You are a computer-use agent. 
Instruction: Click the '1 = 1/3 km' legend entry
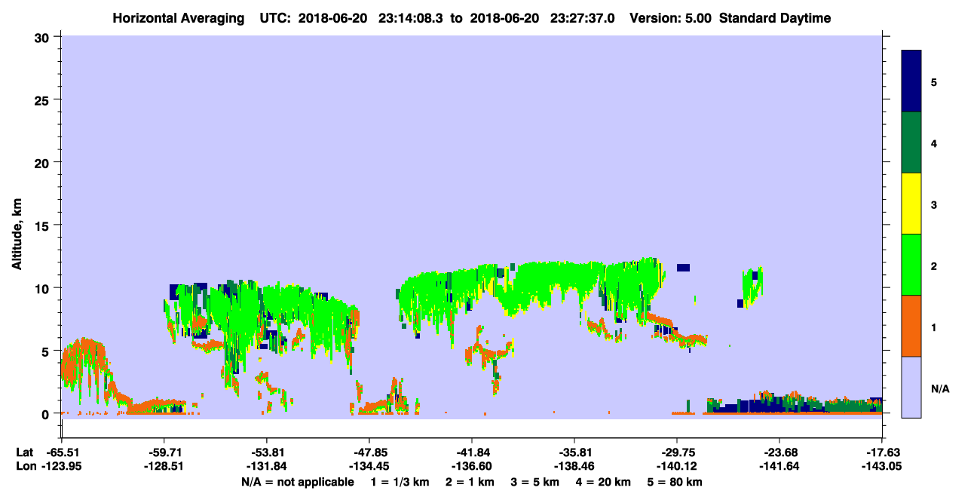(x=400, y=482)
